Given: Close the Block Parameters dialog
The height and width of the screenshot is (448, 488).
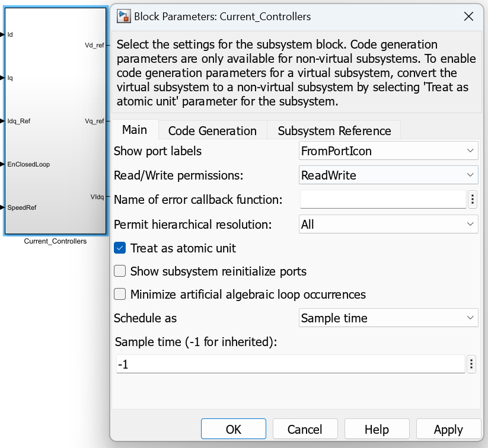Looking at the screenshot, I should [468, 17].
